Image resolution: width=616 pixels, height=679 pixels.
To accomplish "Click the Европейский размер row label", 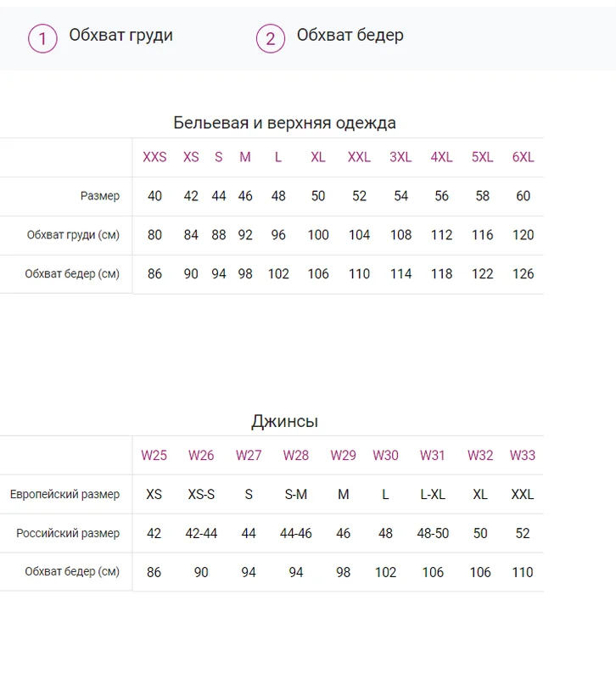I will (x=64, y=494).
